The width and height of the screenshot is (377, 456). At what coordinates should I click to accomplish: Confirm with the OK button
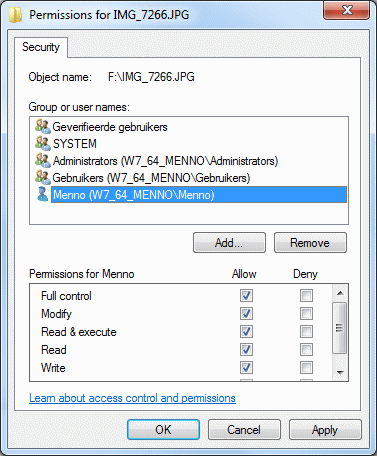pos(163,430)
